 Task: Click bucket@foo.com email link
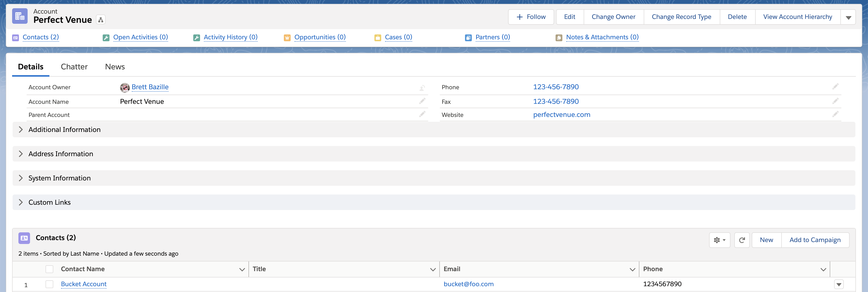469,284
